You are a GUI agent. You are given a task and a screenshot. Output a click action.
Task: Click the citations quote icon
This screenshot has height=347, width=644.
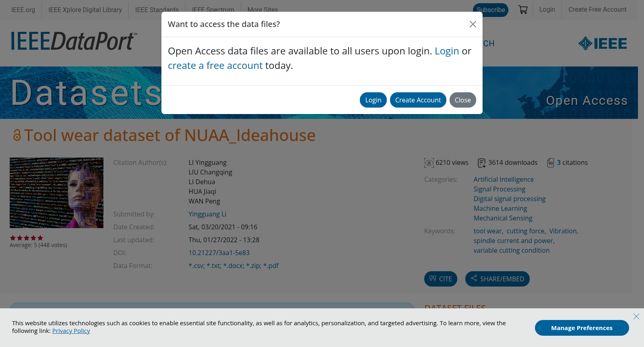pyautogui.click(x=551, y=163)
